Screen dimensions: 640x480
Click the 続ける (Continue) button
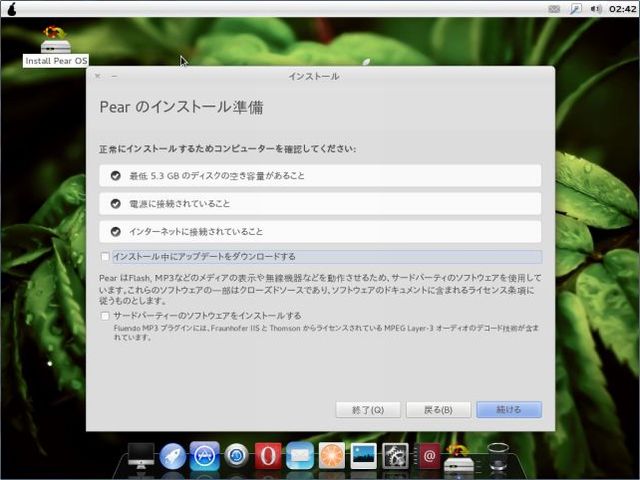coord(509,410)
